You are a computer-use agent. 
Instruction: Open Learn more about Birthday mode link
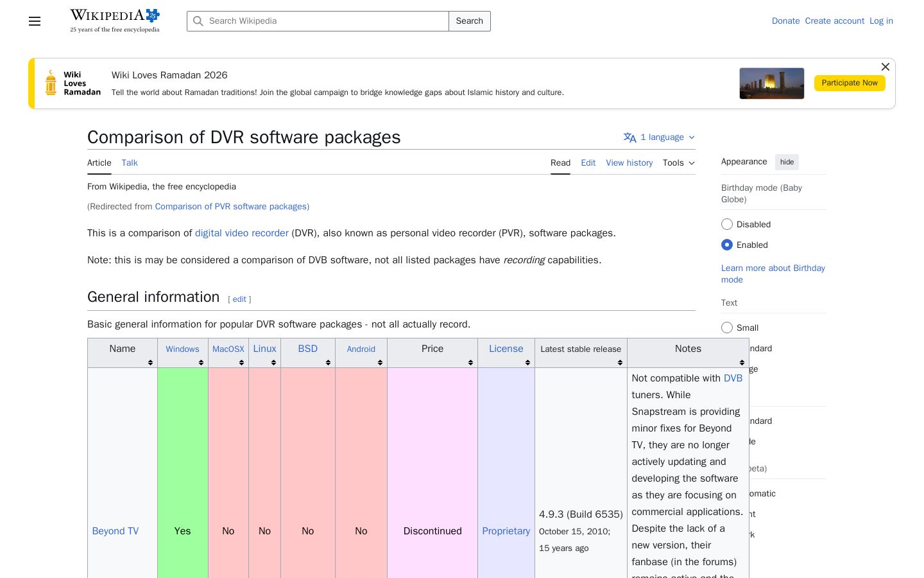(773, 274)
